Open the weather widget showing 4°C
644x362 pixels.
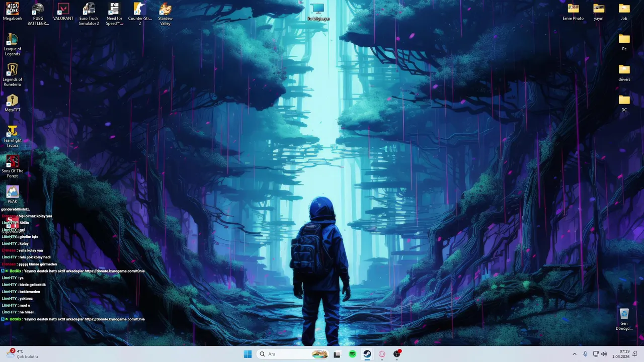22,354
